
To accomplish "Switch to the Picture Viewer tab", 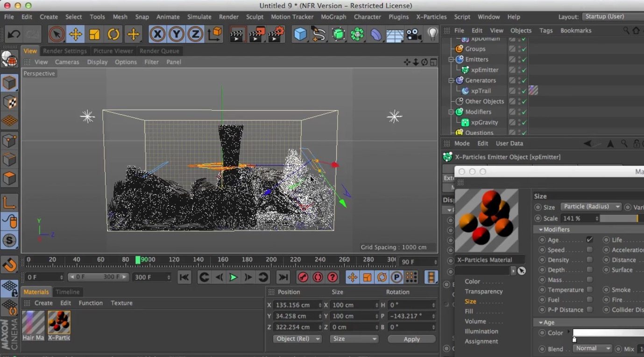I will [113, 51].
